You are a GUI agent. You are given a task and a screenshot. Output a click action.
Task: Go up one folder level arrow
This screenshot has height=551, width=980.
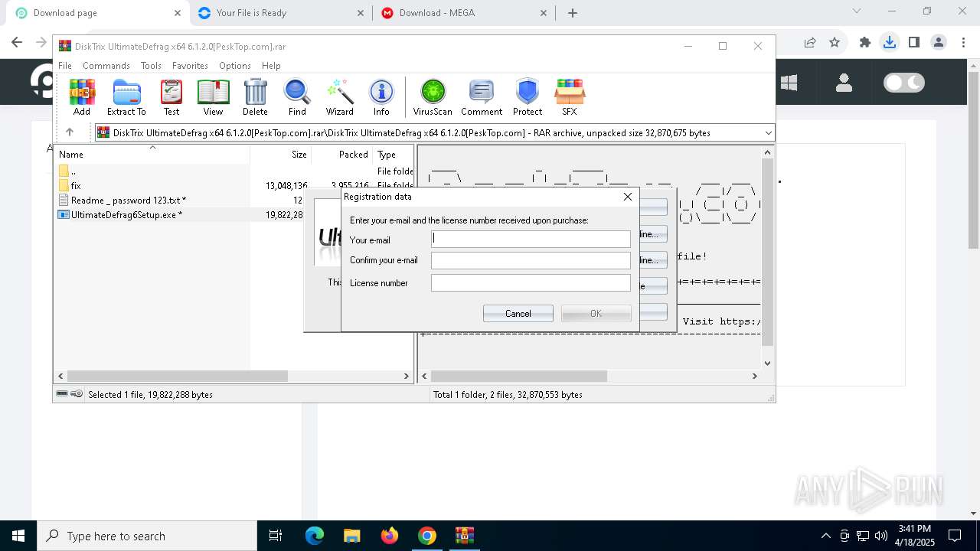click(69, 132)
